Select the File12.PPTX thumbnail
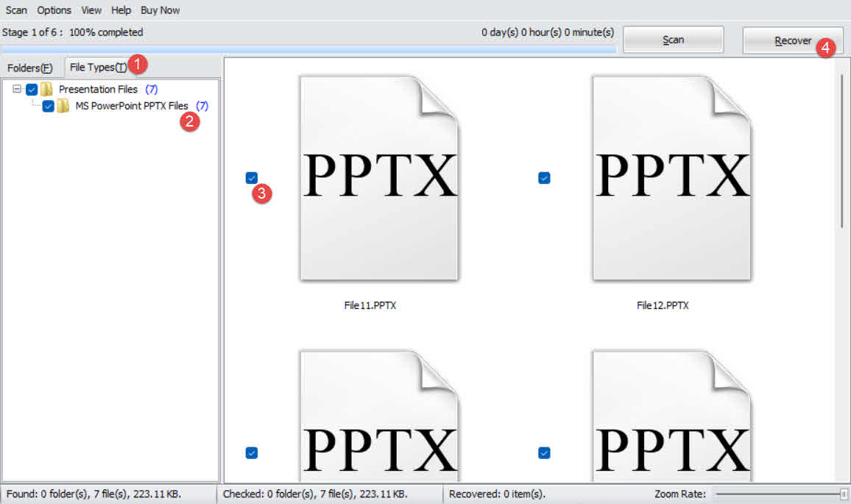The height and width of the screenshot is (504, 851). (x=672, y=179)
